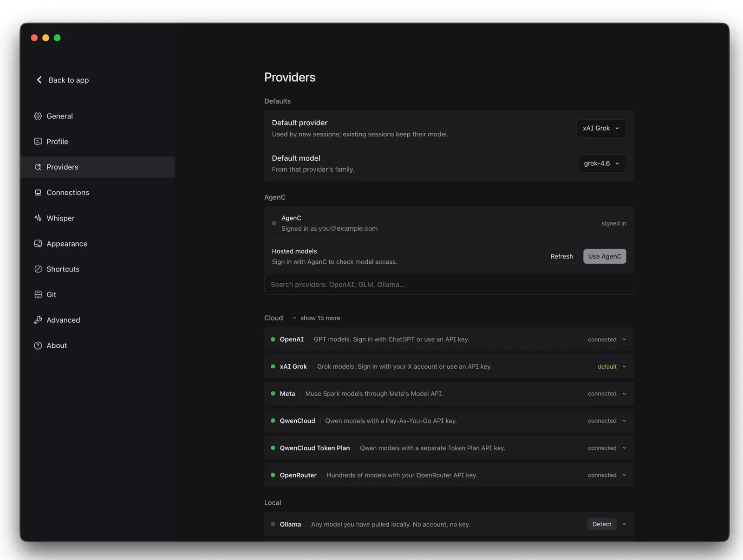Click the green dot for QwenCloud Token Plan
Viewport: 743px width, 560px height.
(273, 448)
